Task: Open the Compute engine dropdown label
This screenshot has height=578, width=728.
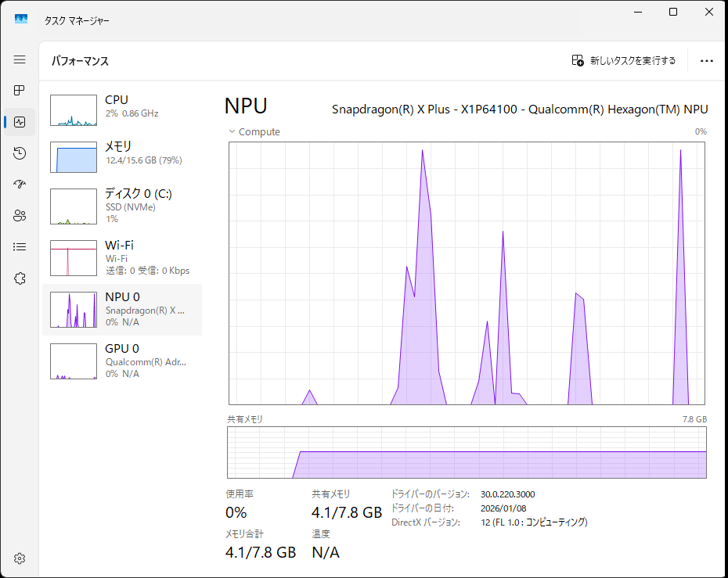Action: coord(259,131)
